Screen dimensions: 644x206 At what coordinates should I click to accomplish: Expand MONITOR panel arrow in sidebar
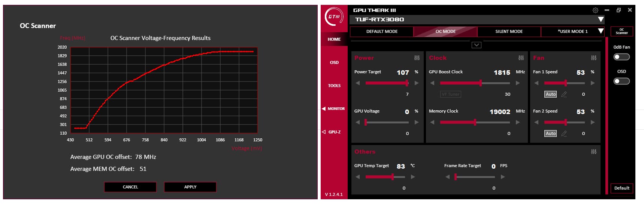tap(324, 108)
